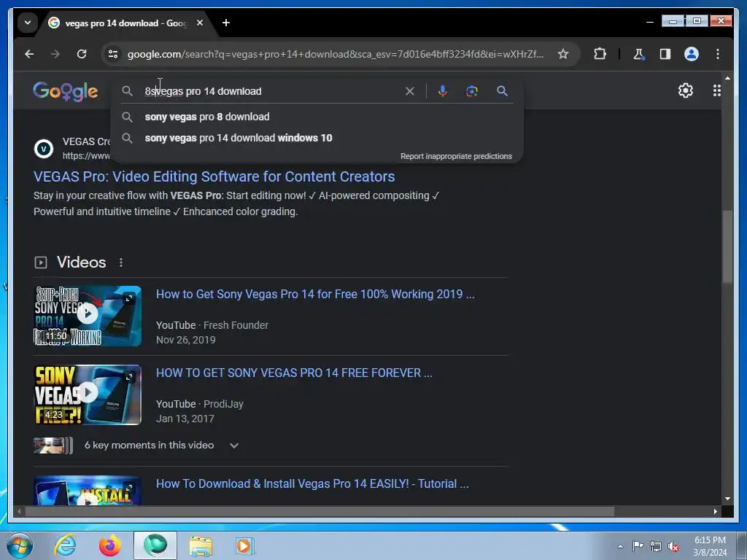Click the address bar URL

coord(335,54)
